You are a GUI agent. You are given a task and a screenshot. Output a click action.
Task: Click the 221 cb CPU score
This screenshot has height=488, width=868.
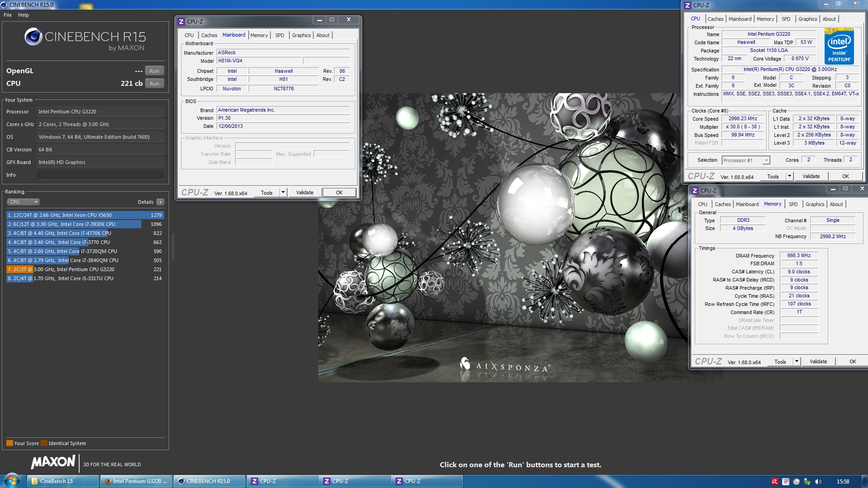pyautogui.click(x=132, y=84)
